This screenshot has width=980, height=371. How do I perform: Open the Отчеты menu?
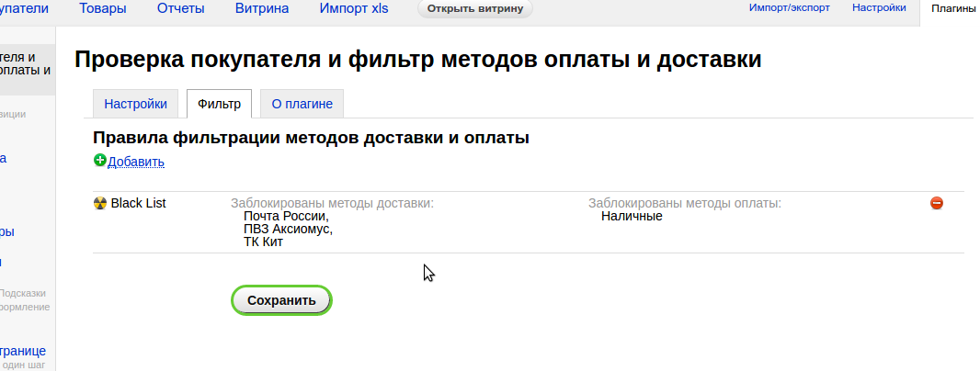(x=180, y=9)
